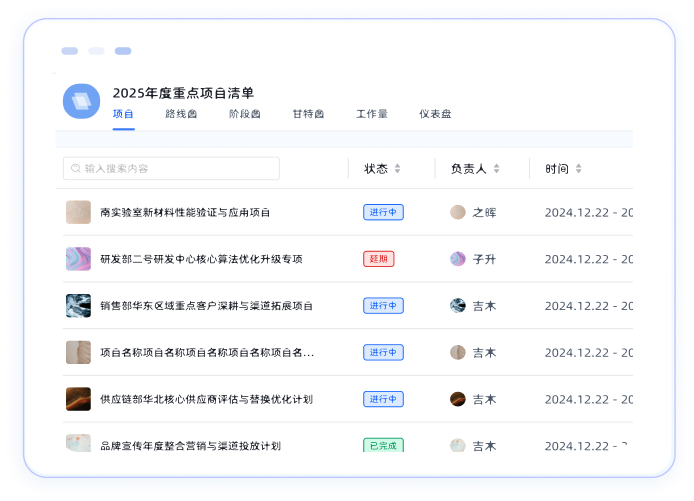This screenshot has height=501, width=694.
Task: Open thumbnail of 南实验室新材料 project
Action: [x=78, y=212]
